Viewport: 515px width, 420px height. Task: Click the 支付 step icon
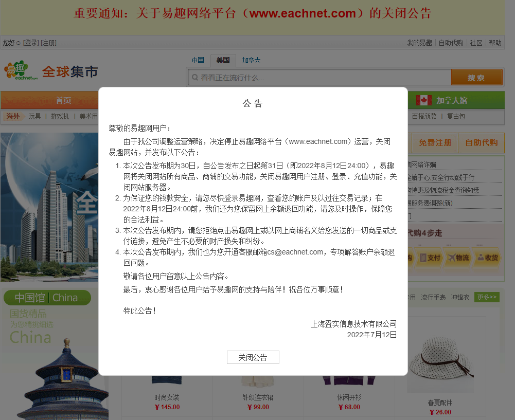(430, 258)
